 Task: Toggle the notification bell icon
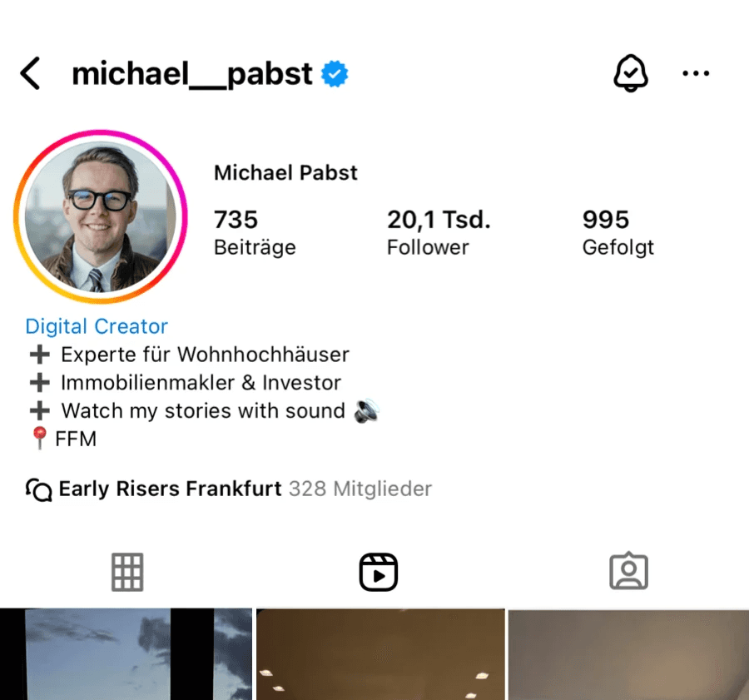[x=631, y=73]
